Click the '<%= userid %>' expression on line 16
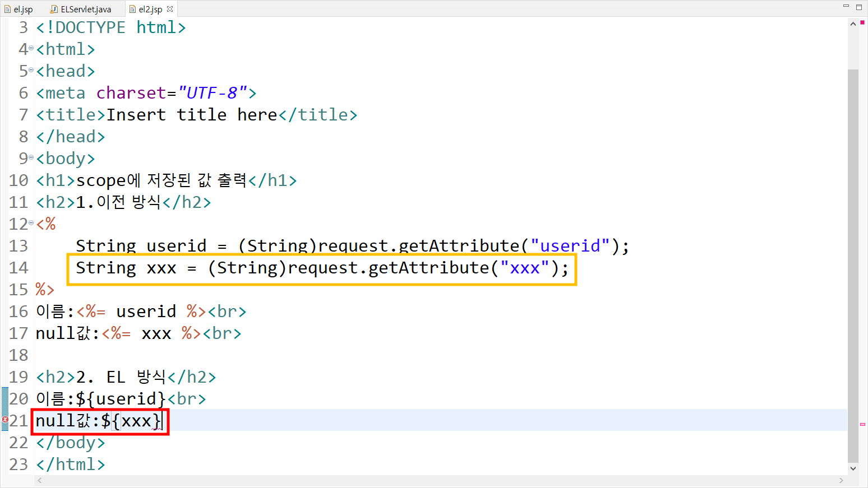This screenshot has height=488, width=868. [x=141, y=312]
